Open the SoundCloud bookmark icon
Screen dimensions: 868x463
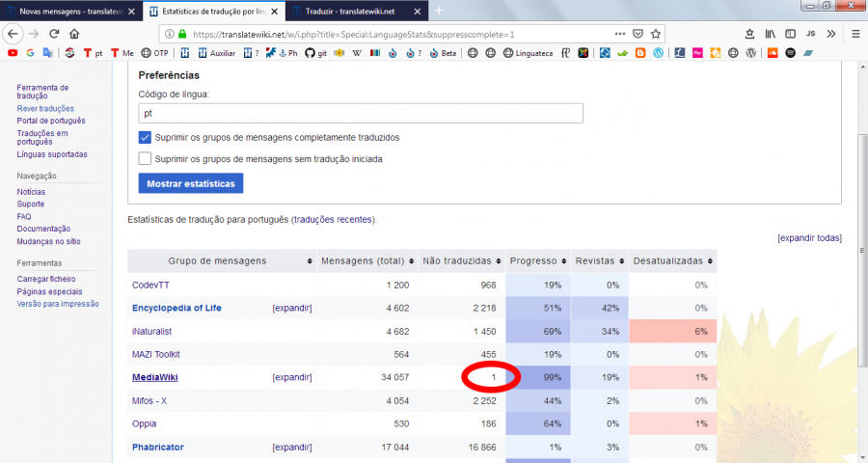tap(773, 53)
